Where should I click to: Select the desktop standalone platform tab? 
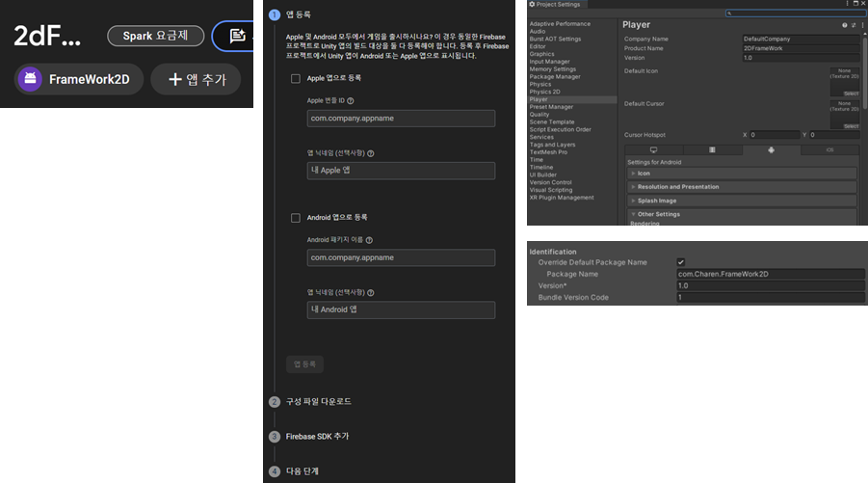coord(654,150)
